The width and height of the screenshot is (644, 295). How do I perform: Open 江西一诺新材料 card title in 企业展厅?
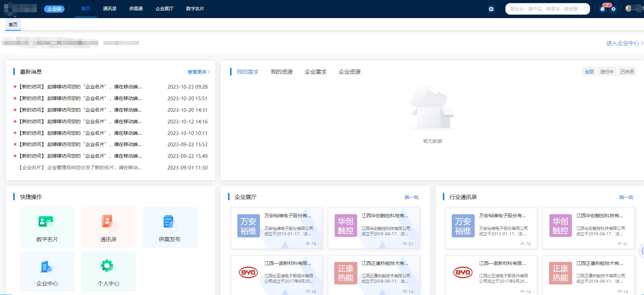click(x=288, y=264)
